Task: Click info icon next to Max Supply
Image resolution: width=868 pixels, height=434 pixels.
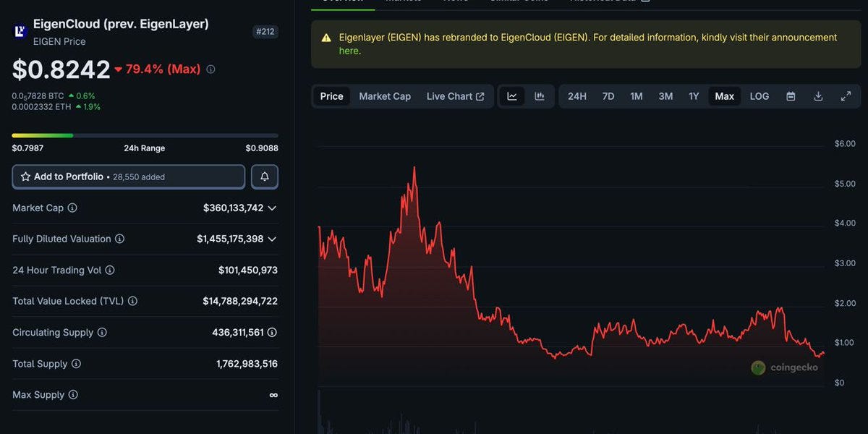Action: [x=73, y=395]
